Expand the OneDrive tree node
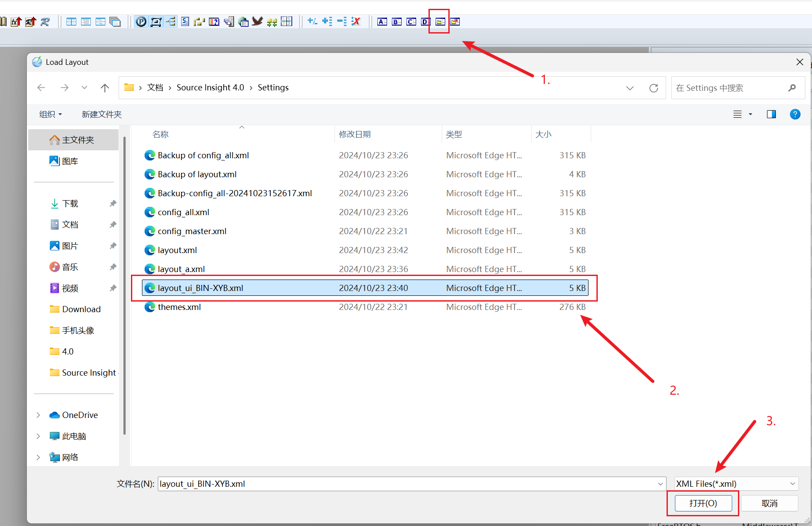 [x=38, y=415]
